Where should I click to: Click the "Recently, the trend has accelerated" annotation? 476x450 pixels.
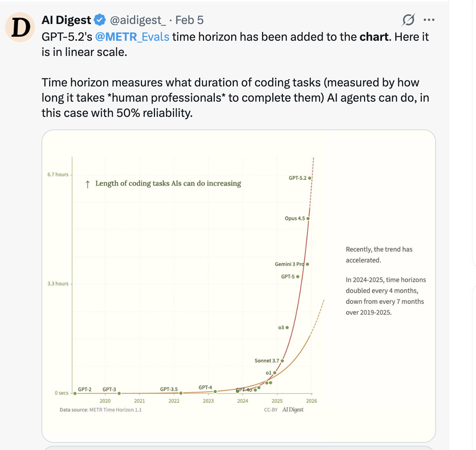point(379,255)
